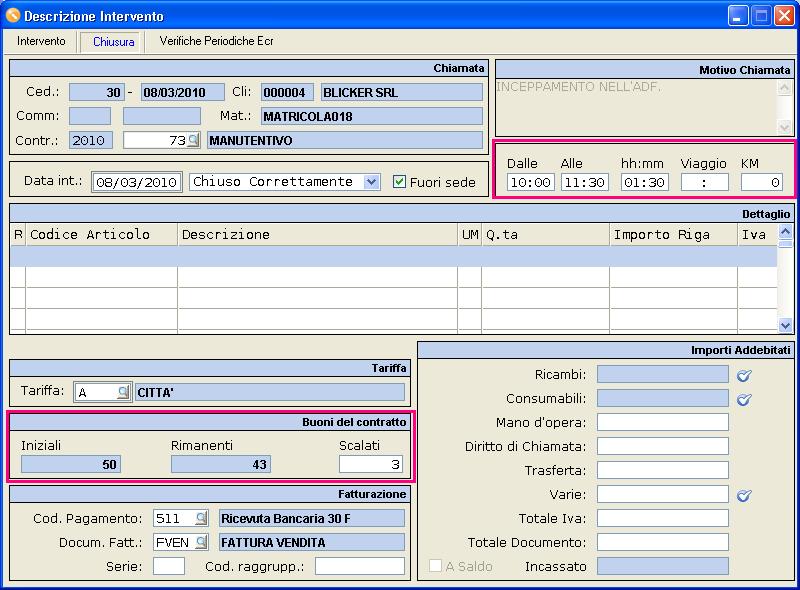Click the Varie amount field

coord(663,494)
